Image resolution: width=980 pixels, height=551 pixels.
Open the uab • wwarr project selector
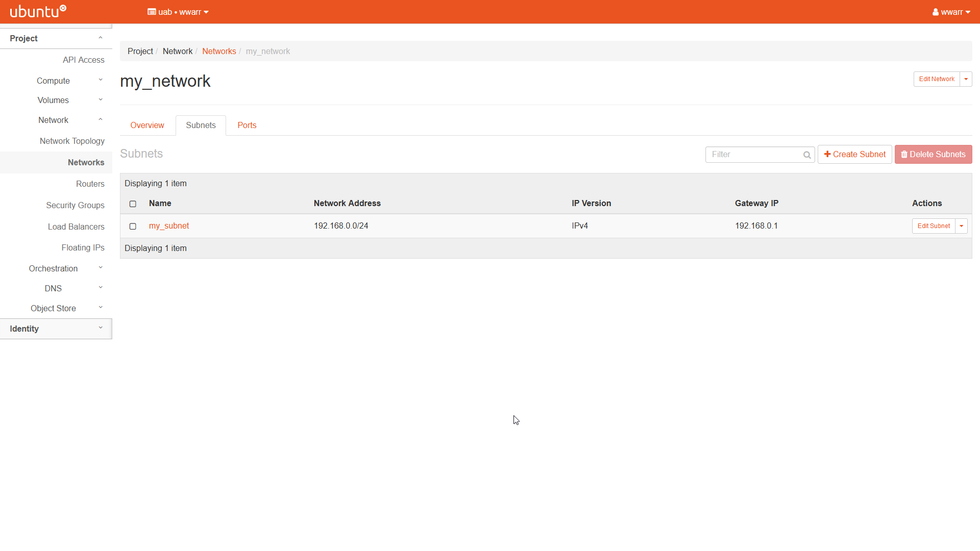click(x=178, y=12)
